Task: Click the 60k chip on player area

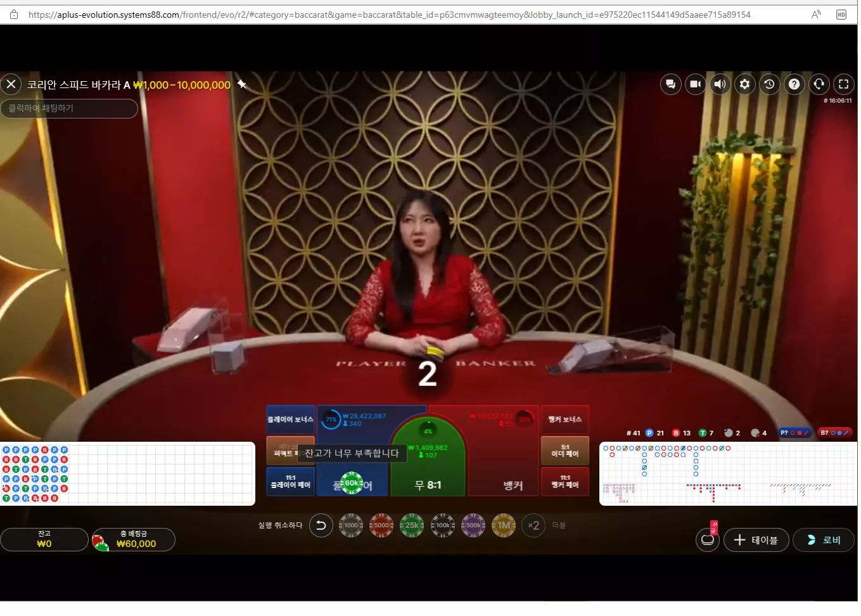Action: coord(352,483)
